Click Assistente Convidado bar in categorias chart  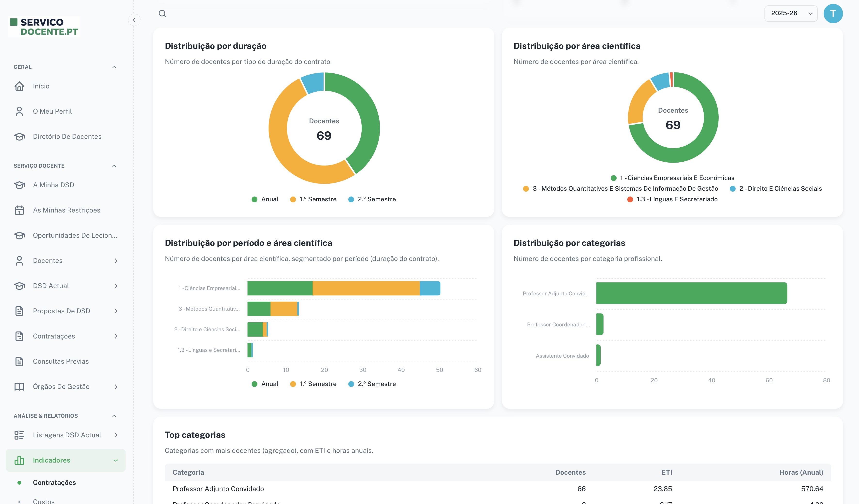598,355
